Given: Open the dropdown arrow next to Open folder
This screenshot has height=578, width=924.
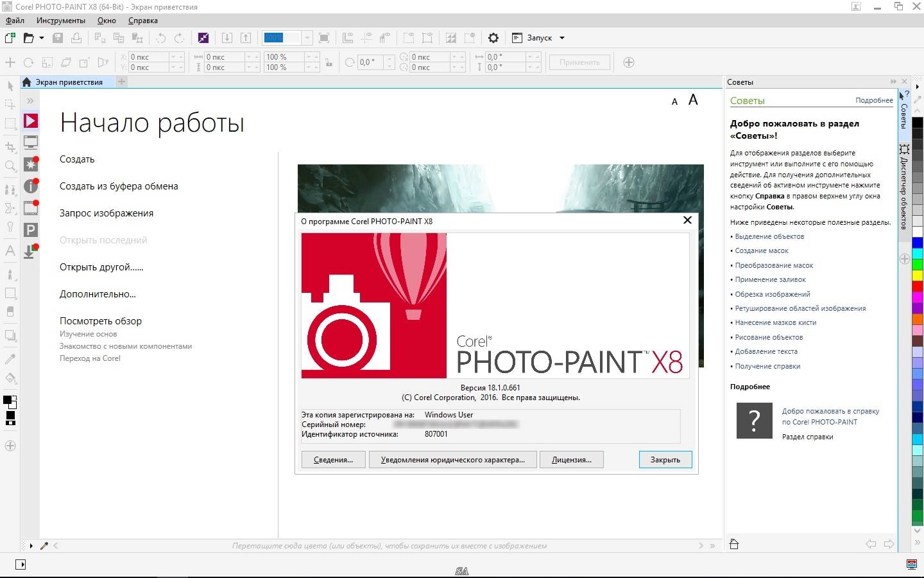Looking at the screenshot, I should point(42,38).
